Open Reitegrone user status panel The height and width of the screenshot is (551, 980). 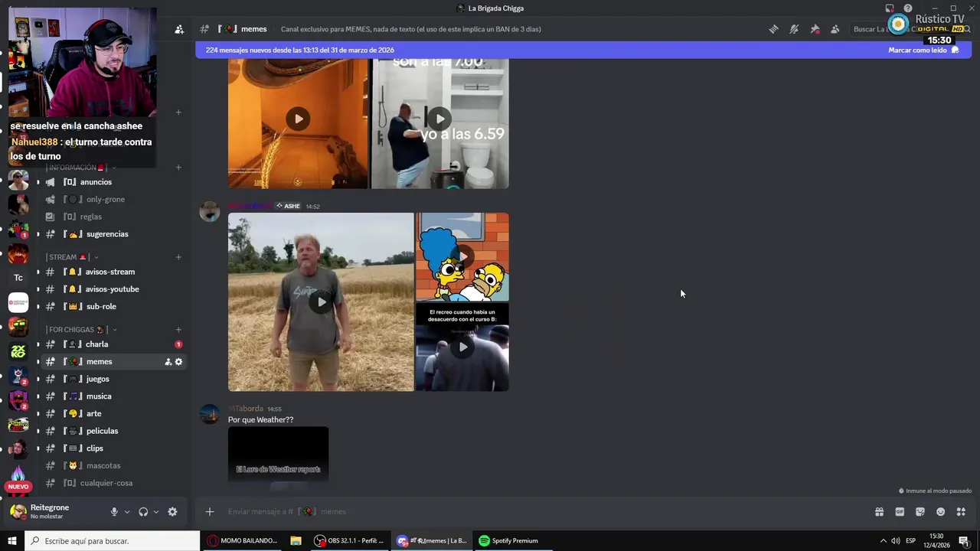point(50,511)
